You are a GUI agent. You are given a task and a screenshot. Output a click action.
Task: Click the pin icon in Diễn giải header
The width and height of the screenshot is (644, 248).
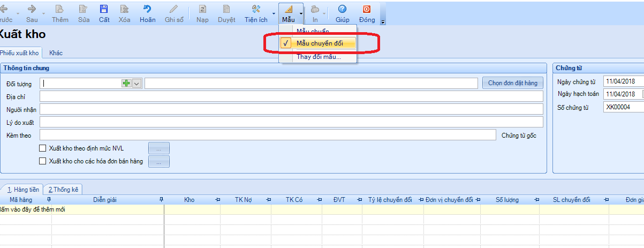point(161,200)
